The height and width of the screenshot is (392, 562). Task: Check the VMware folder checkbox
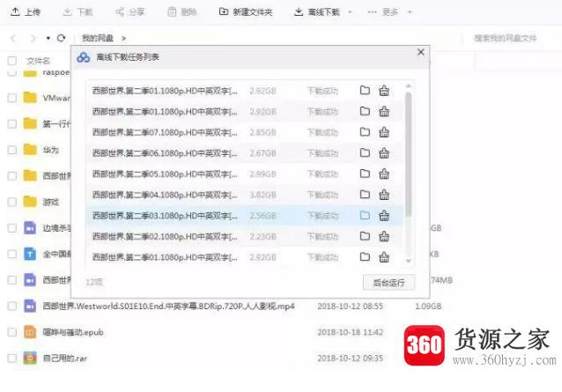tap(12, 98)
